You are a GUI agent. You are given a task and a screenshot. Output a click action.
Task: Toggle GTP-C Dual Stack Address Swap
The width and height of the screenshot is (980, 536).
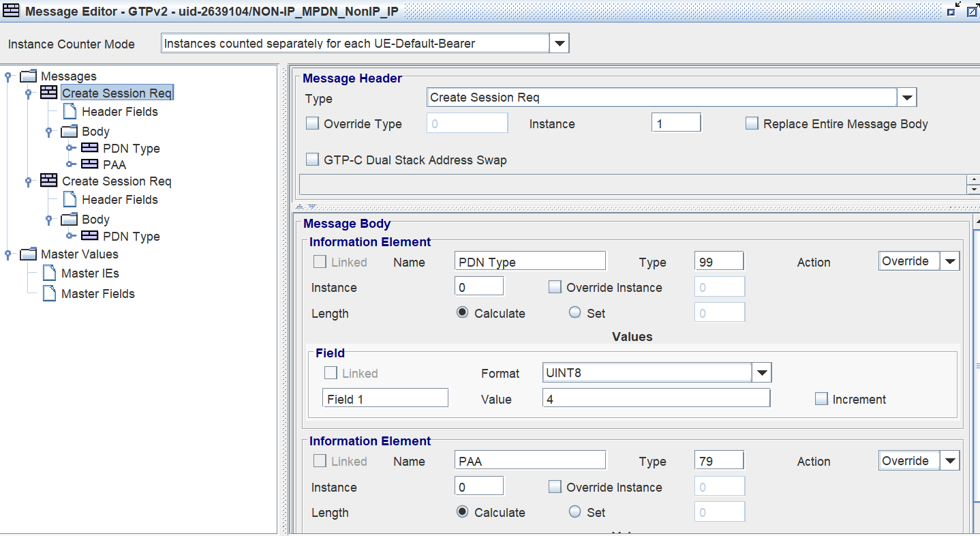click(313, 160)
